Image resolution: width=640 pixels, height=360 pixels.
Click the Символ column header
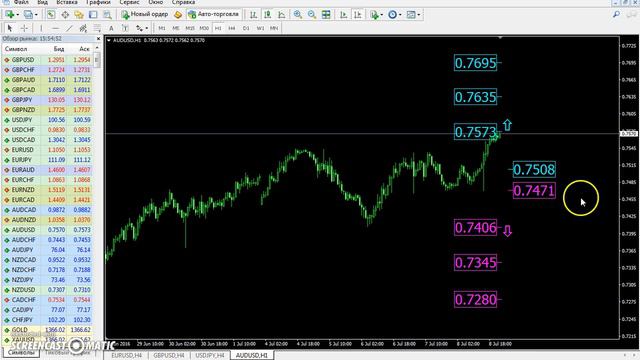(16, 49)
